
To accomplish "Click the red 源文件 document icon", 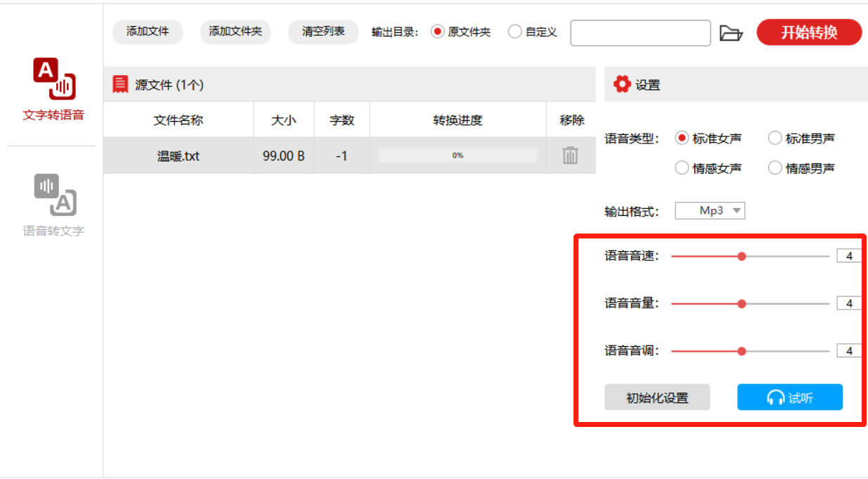I will point(120,84).
